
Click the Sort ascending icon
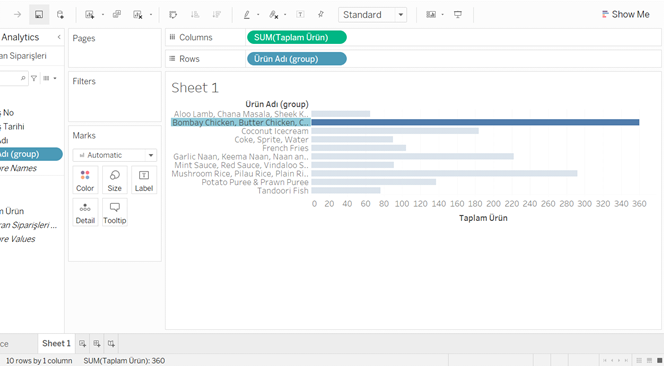click(195, 14)
